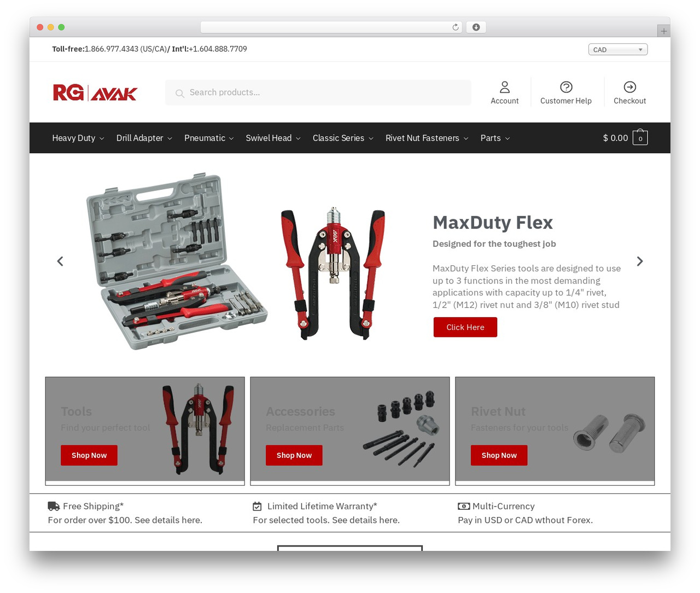Click the MaxDuty Flex riveter image
The height and width of the screenshot is (593, 700).
point(333,273)
